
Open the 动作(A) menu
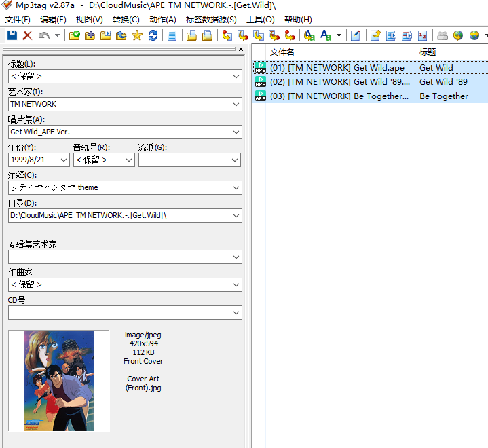pyautogui.click(x=163, y=19)
